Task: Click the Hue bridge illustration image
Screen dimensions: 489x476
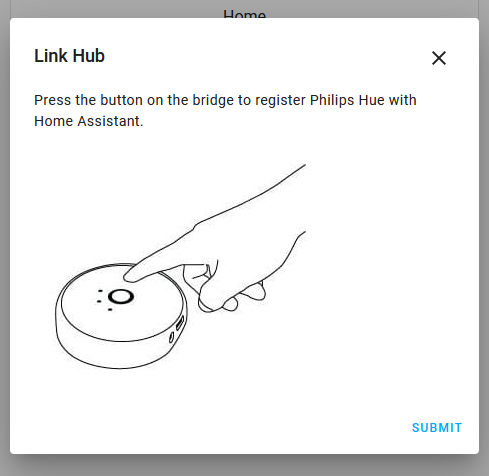Action: pyautogui.click(x=180, y=266)
